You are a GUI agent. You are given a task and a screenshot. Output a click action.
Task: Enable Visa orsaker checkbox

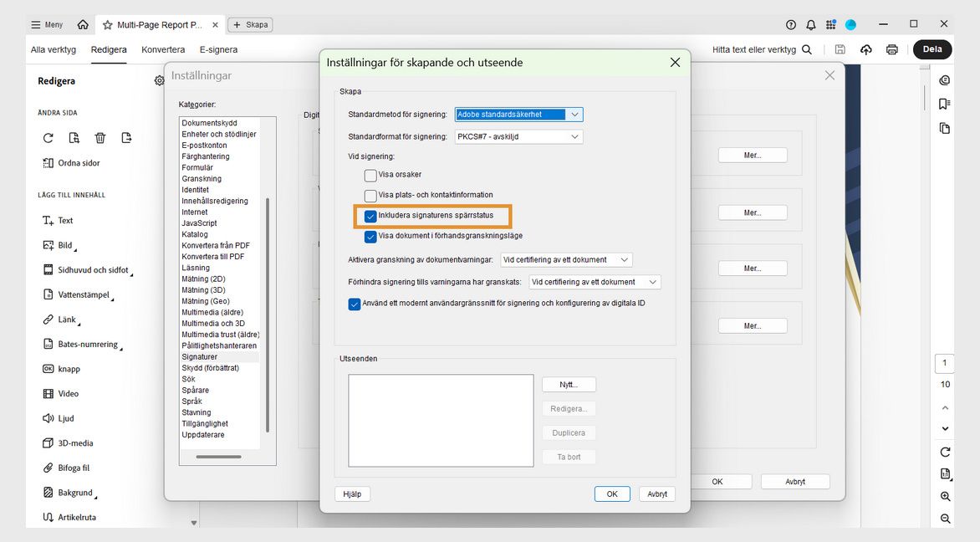click(370, 175)
